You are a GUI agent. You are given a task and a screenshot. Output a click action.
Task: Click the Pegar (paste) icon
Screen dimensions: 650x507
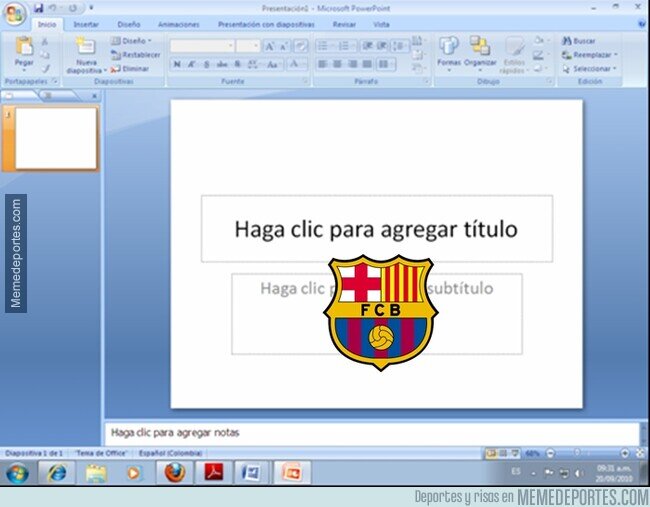tap(23, 46)
